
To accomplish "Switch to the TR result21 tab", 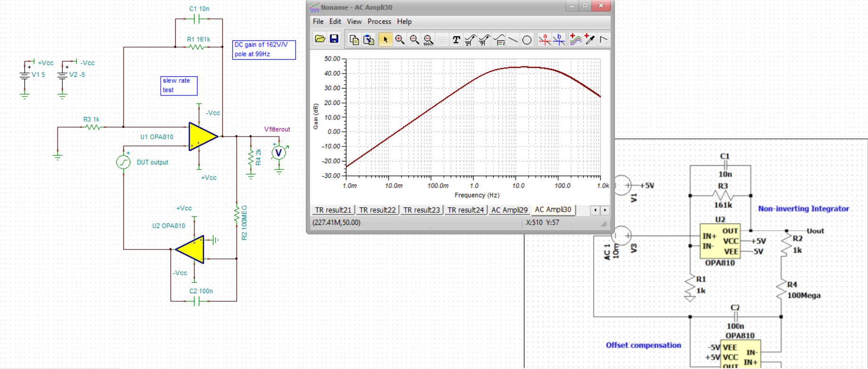I will coord(333,210).
